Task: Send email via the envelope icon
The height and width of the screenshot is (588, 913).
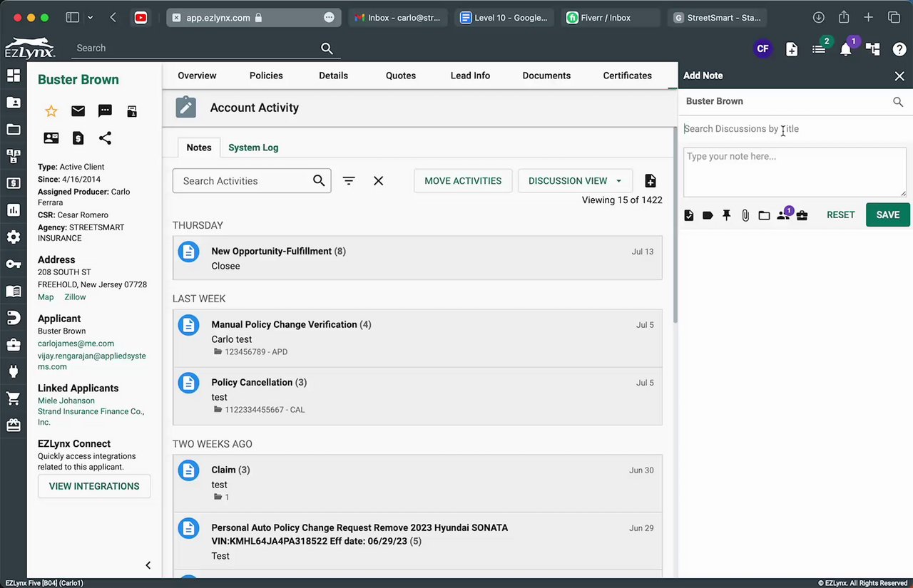Action: click(78, 111)
